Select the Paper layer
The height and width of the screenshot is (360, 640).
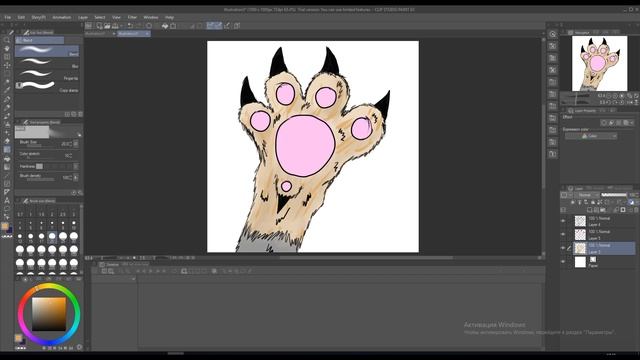pos(604,262)
